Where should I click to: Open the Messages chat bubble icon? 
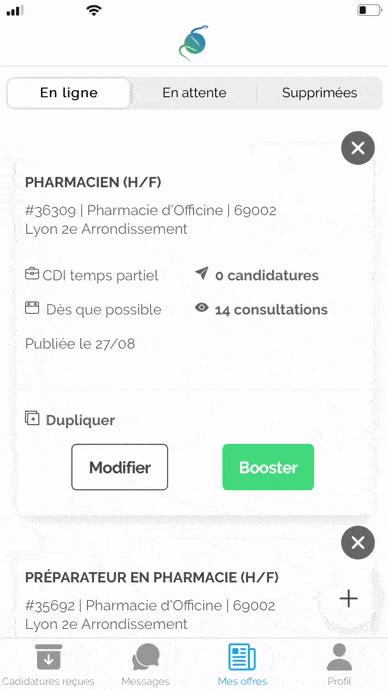point(146,657)
